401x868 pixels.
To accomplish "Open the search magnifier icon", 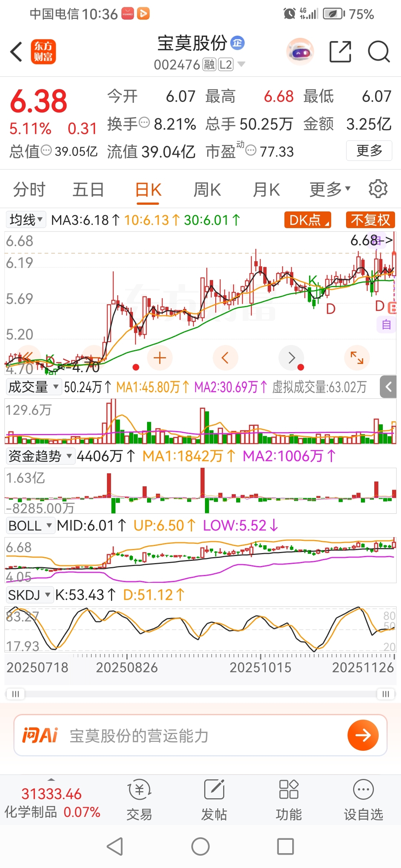I will tap(379, 52).
